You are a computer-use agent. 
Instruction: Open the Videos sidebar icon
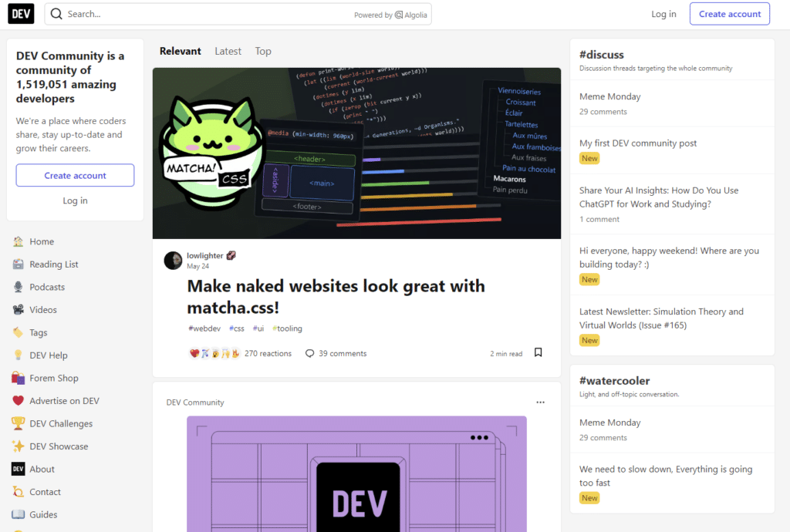point(17,309)
